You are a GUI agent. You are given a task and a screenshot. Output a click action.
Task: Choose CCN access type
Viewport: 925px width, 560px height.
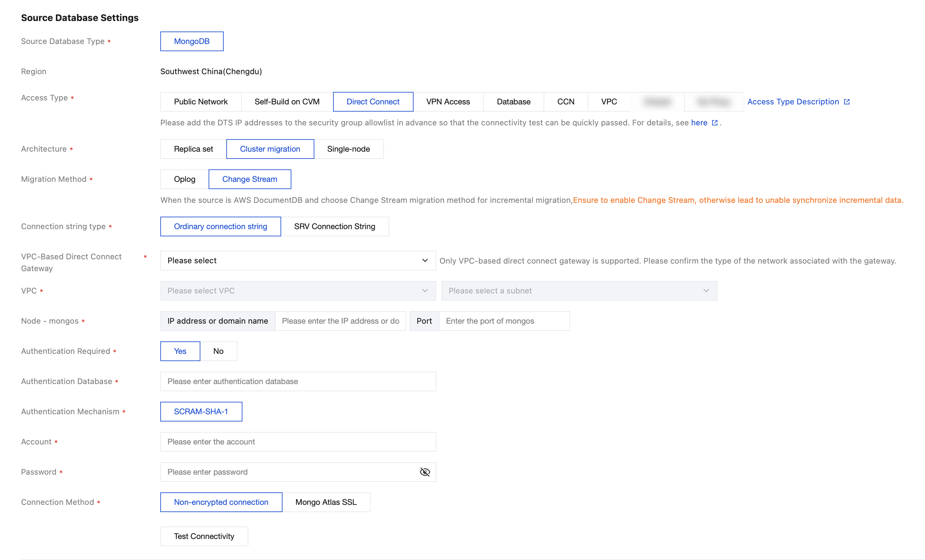[565, 102]
